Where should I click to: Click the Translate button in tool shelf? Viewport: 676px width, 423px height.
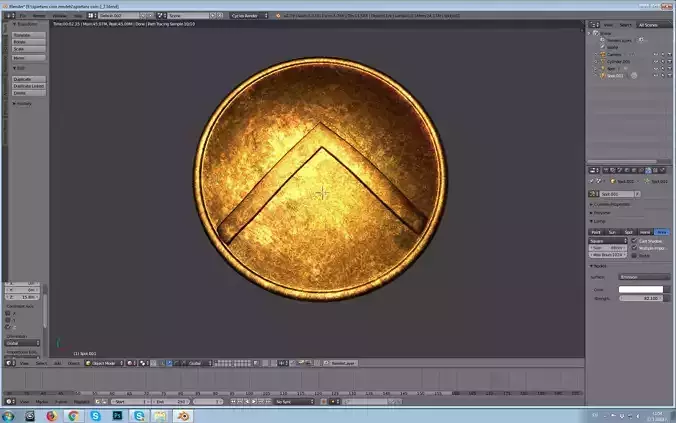(29, 35)
